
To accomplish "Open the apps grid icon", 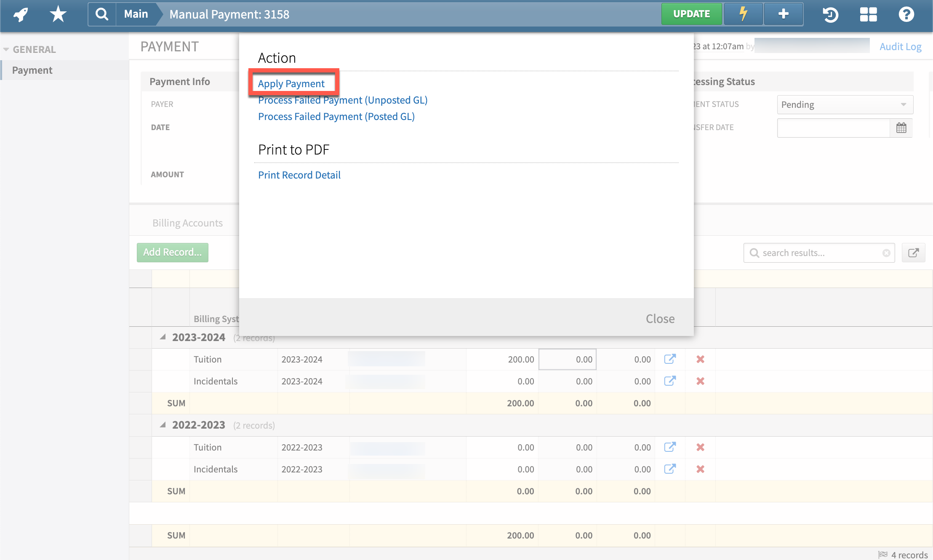I will [868, 14].
